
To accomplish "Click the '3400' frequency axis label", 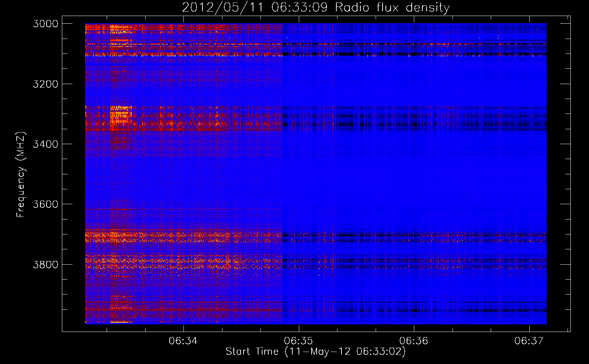I will coord(46,144).
